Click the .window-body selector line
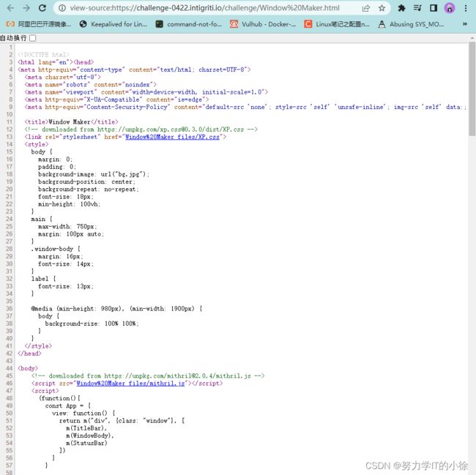 click(56, 249)
